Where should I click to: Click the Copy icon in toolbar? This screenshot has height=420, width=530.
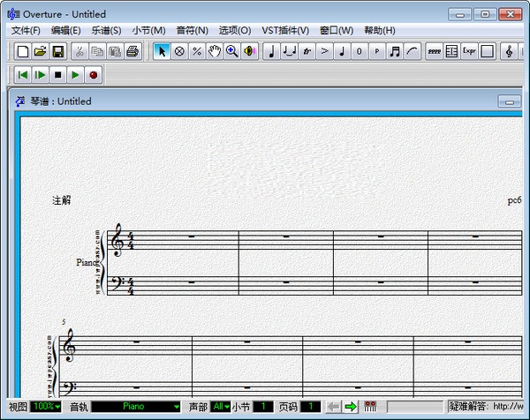[97, 52]
